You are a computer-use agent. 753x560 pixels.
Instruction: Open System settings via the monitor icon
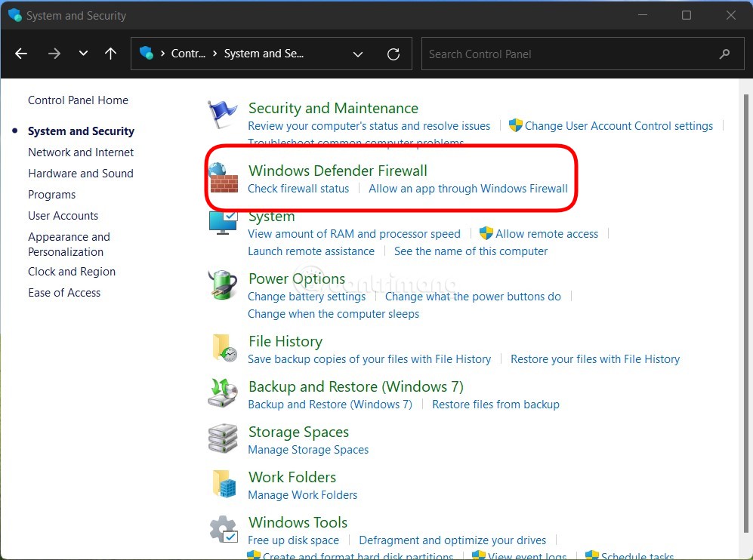222,223
